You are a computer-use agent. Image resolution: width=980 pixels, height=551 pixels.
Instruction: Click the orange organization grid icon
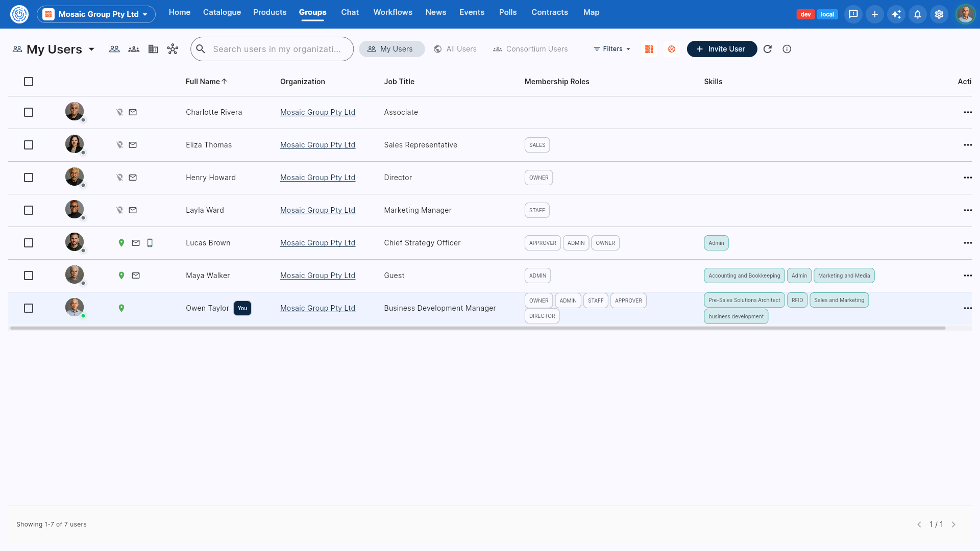649,49
